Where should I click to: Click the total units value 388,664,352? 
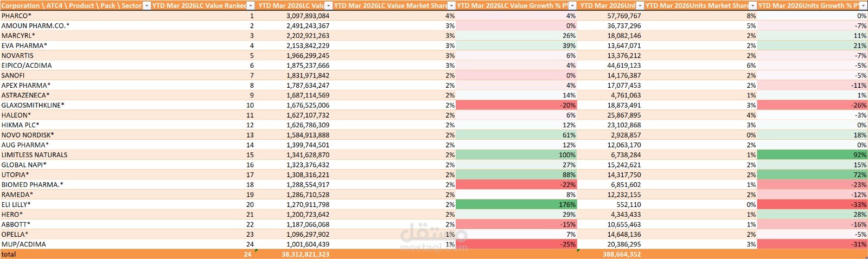(622, 254)
